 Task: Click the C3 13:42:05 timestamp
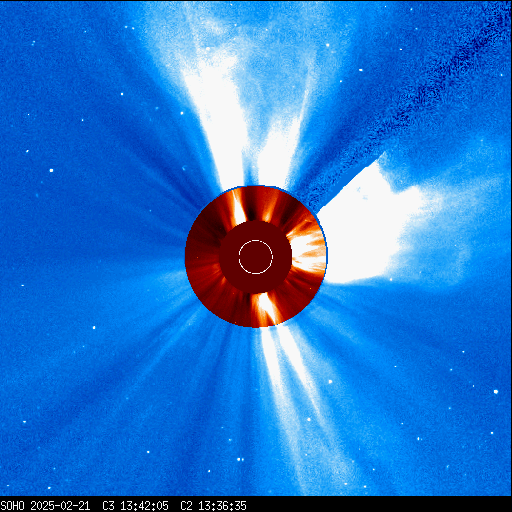pyautogui.click(x=135, y=506)
